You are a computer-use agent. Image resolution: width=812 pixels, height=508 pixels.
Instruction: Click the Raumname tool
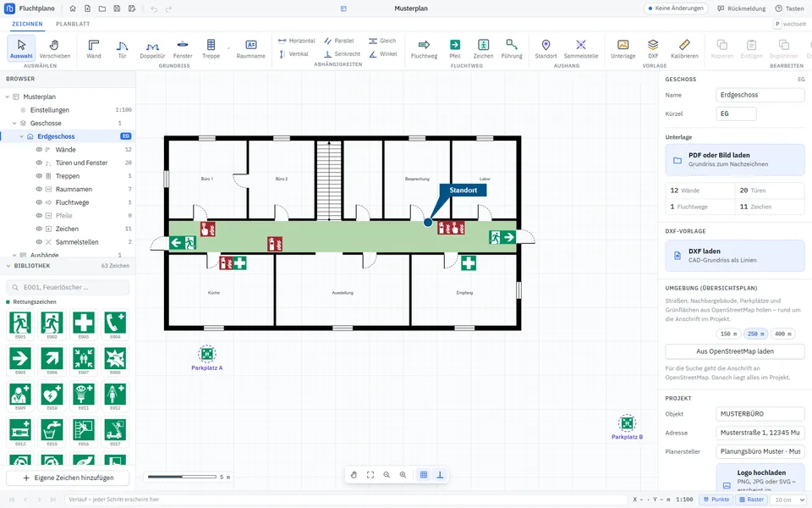point(250,49)
